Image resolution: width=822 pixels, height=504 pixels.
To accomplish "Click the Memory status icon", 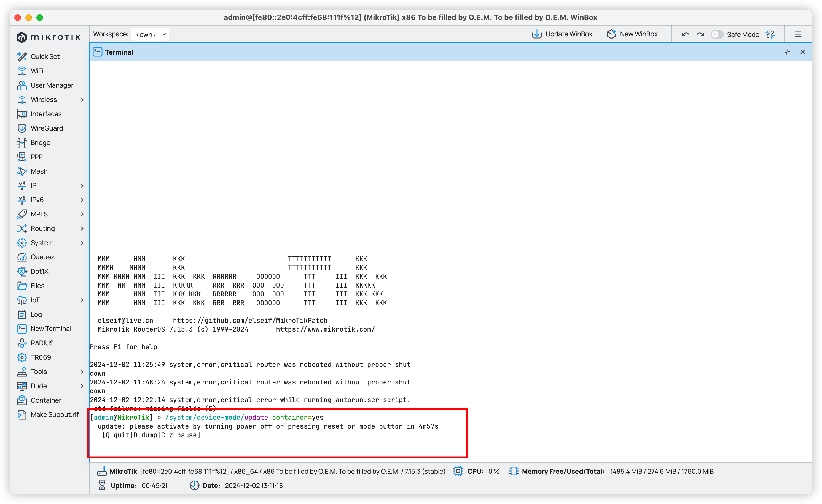I will [514, 471].
